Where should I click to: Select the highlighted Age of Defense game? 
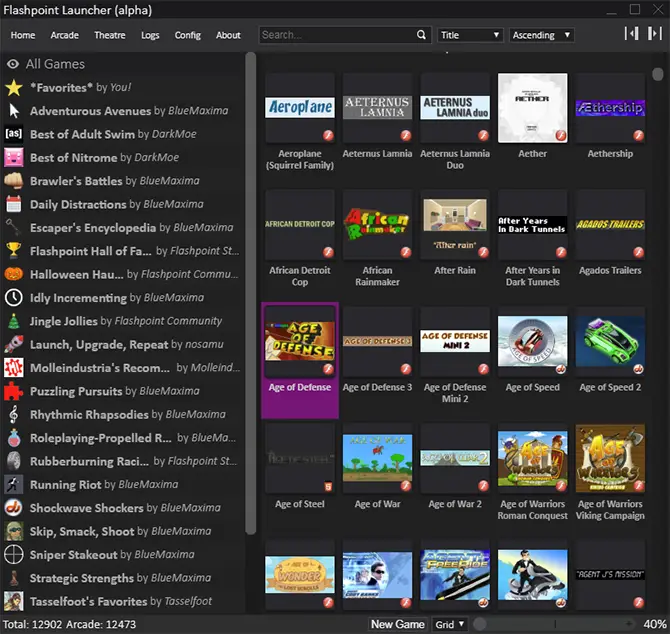[300, 360]
